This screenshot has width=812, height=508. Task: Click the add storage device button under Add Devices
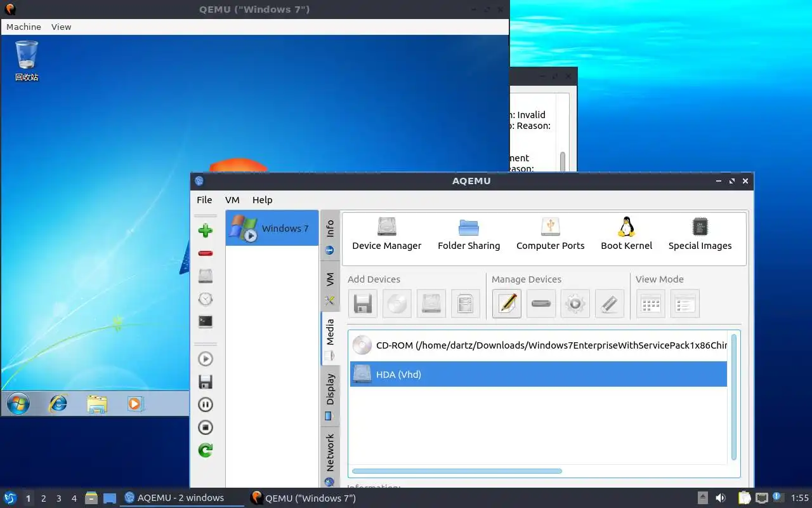click(x=466, y=304)
